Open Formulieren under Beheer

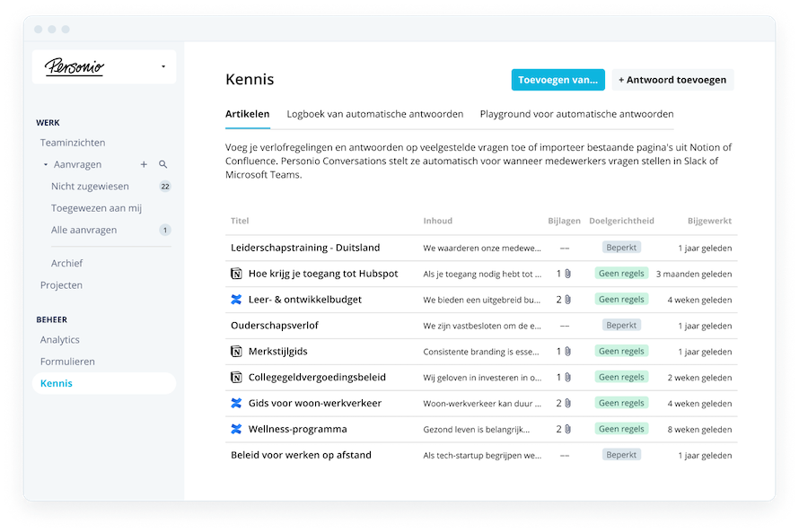tap(67, 362)
